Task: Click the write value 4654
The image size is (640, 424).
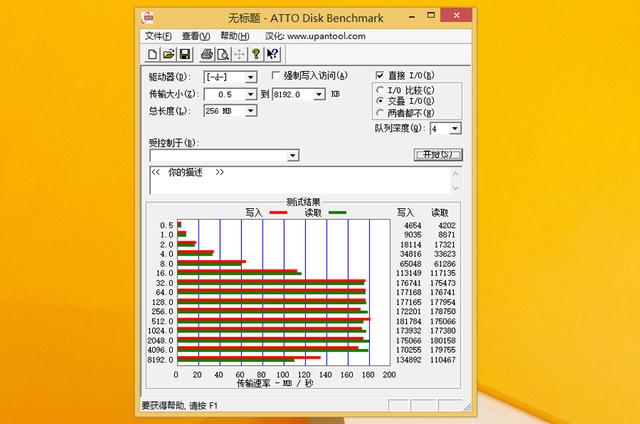Action: point(413,225)
